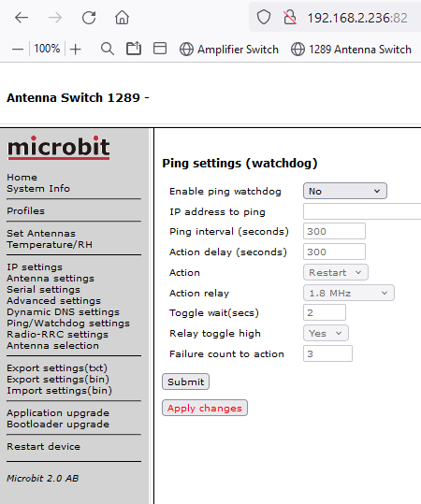This screenshot has width=421, height=504.
Task: Zoom in with the plus icon
Action: point(75,50)
